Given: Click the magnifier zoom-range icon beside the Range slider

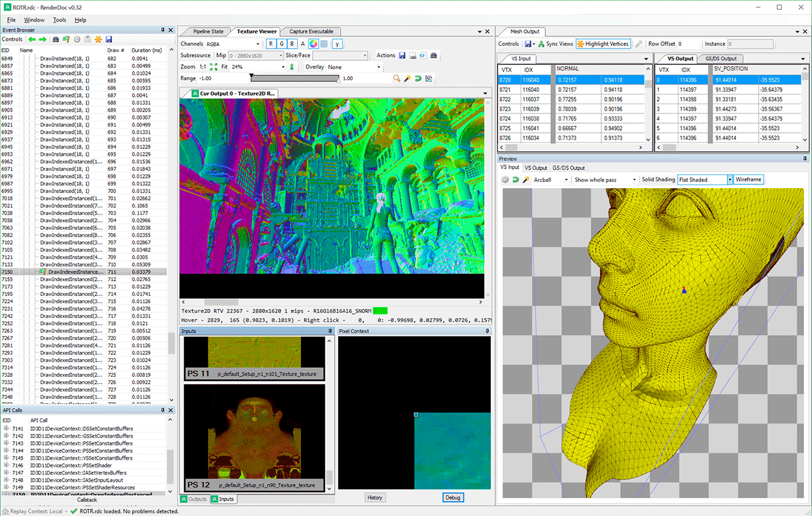Looking at the screenshot, I should click(x=397, y=78).
